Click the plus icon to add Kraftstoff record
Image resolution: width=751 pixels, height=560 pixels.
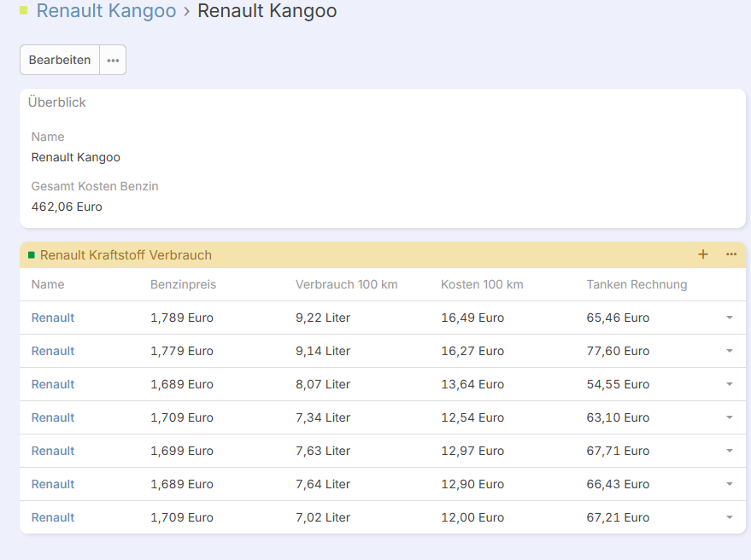coord(703,254)
